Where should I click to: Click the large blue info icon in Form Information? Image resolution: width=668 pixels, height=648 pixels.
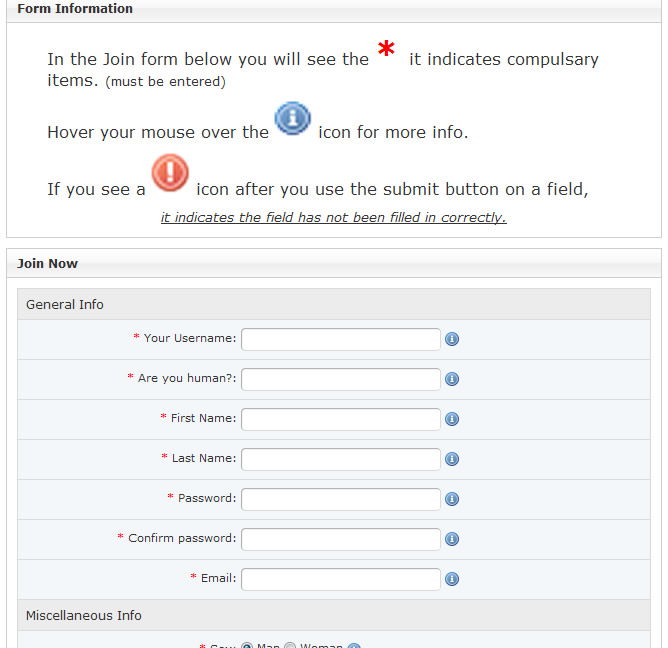pos(293,120)
